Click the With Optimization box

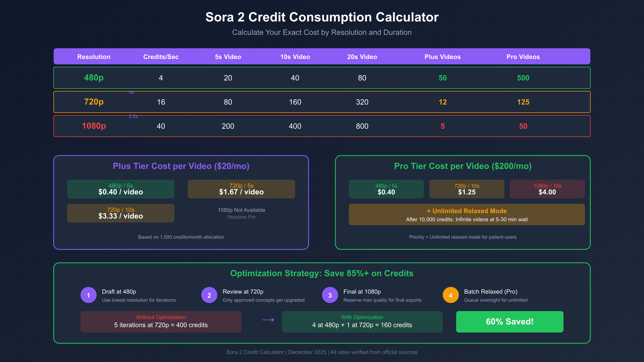362,322
